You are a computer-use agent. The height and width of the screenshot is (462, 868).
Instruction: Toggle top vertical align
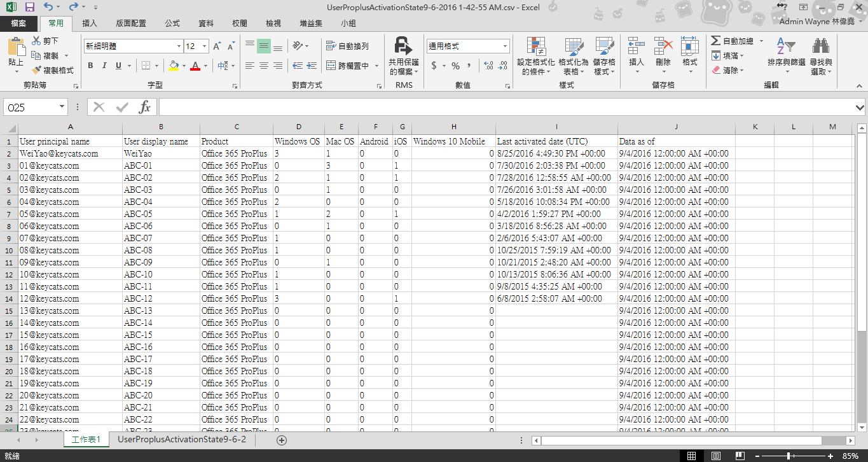tap(250, 46)
